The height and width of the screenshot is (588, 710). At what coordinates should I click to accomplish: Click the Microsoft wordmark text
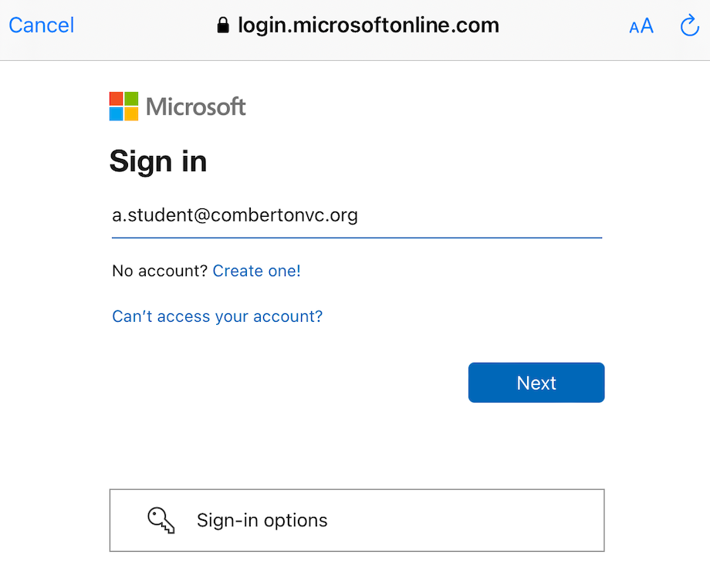tap(195, 106)
